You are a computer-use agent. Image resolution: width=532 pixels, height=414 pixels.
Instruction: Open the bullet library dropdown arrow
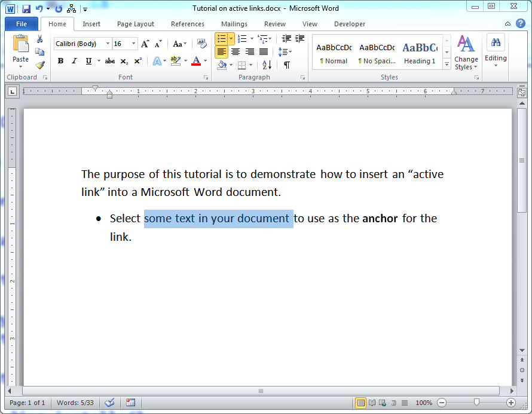231,39
